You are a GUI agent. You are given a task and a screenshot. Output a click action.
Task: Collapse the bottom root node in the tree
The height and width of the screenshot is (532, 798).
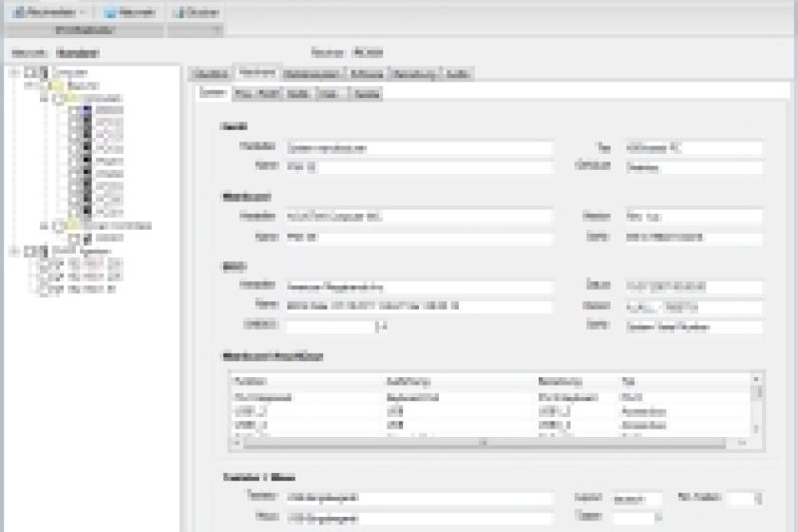(x=15, y=251)
